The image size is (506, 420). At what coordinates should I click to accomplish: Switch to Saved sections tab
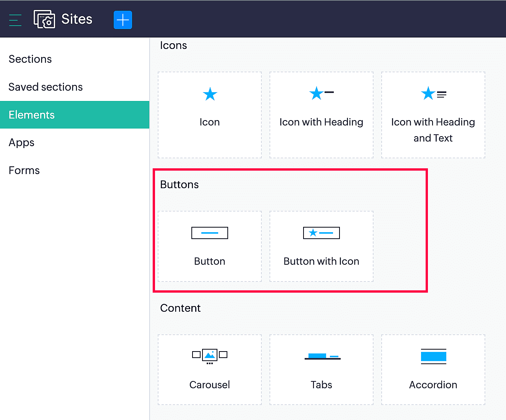coord(46,87)
